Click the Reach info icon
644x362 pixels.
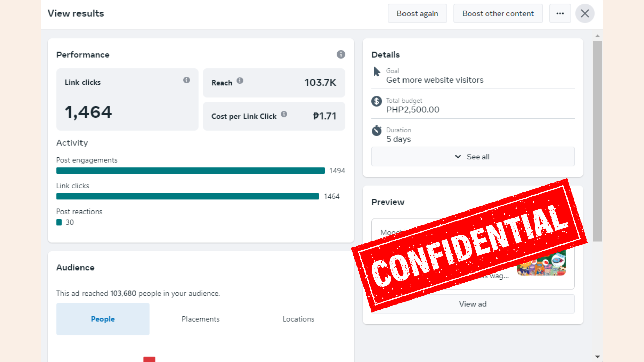240,81
